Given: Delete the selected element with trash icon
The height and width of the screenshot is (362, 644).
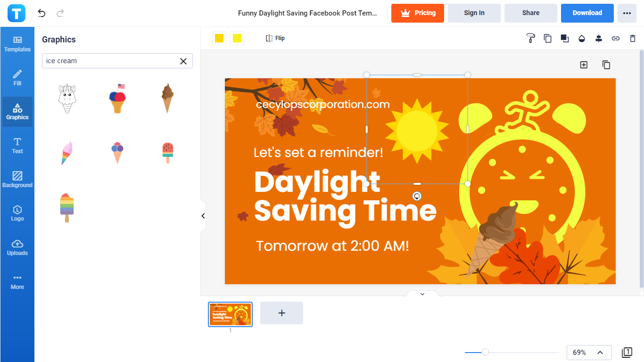Looking at the screenshot, I should pyautogui.click(x=633, y=38).
